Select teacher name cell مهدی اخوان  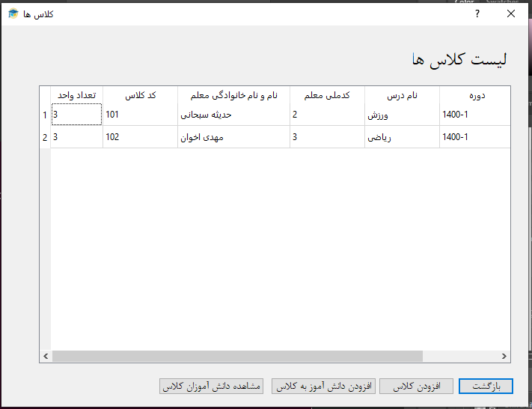tap(233, 137)
